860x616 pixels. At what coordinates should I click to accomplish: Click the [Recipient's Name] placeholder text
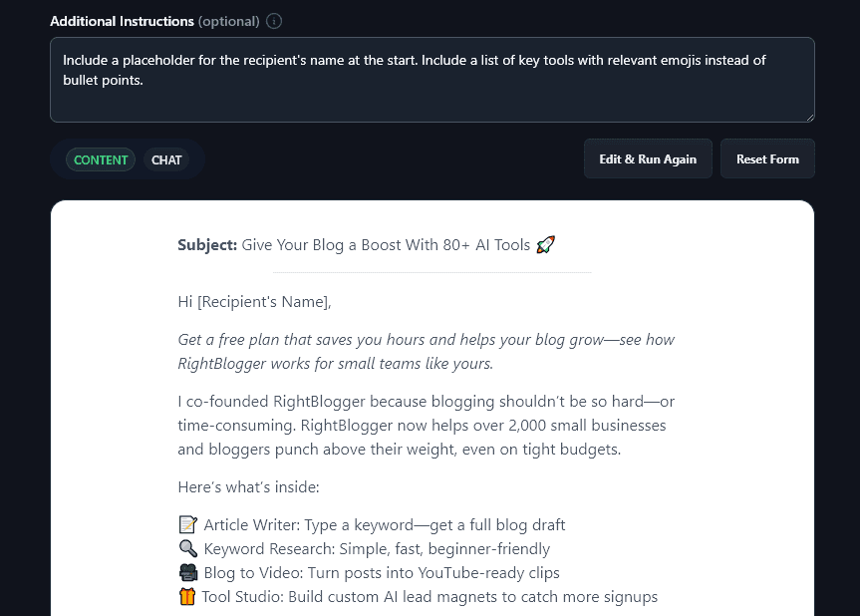[263, 301]
